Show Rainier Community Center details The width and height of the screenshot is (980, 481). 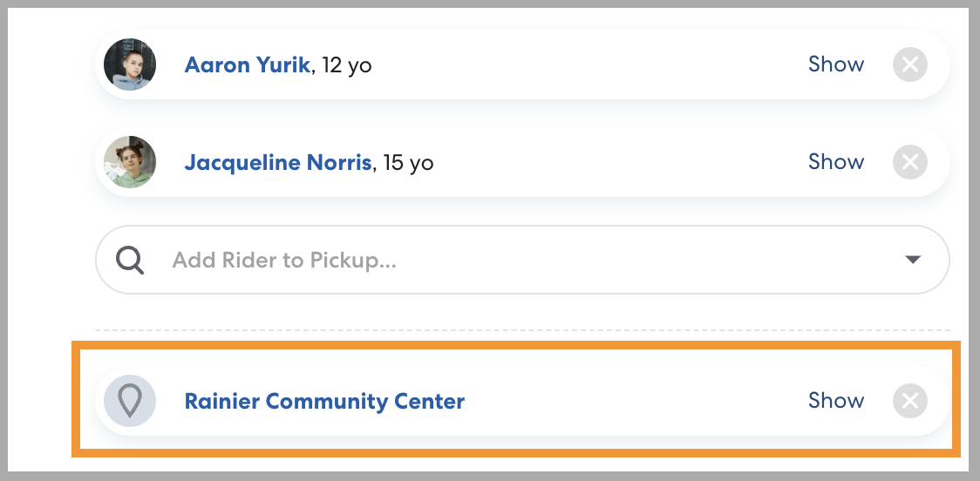click(835, 401)
